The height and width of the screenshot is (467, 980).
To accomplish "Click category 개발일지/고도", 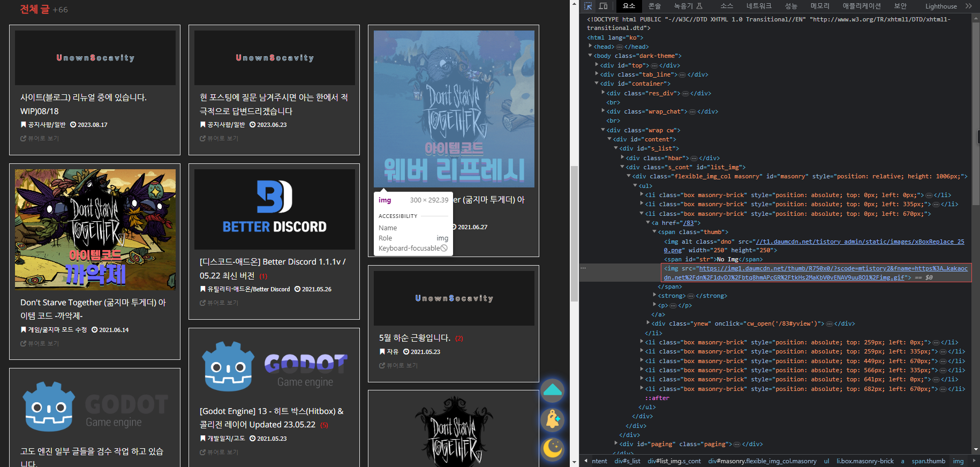I will click(x=226, y=439).
